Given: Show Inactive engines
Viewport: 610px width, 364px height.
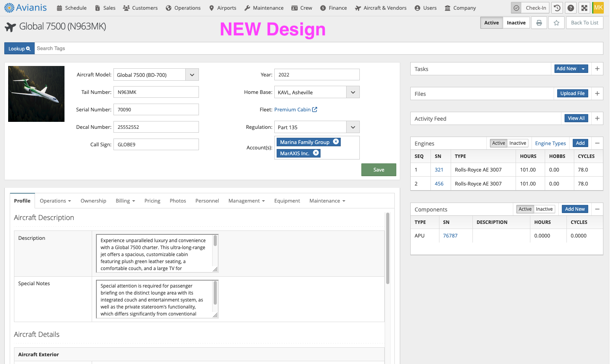Looking at the screenshot, I should 518,143.
